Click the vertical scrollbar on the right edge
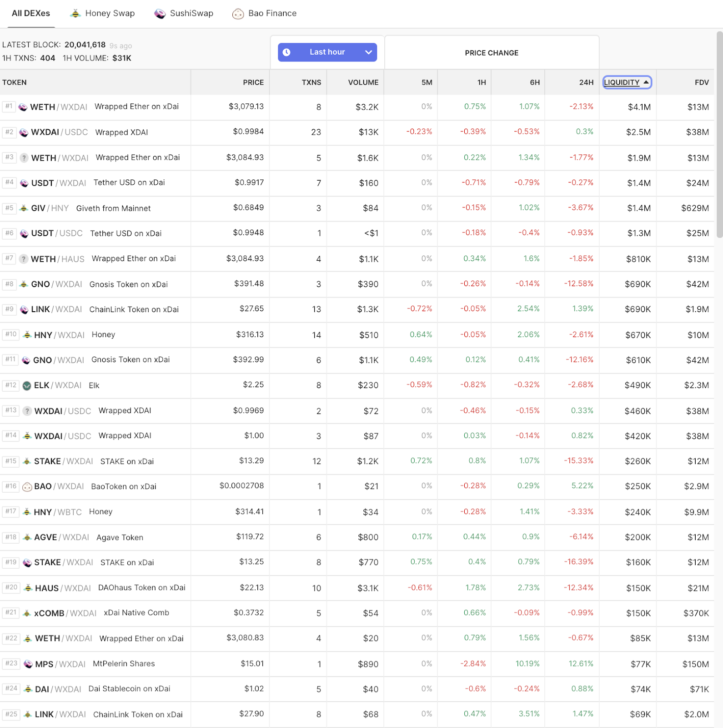The image size is (723, 728). click(719, 135)
